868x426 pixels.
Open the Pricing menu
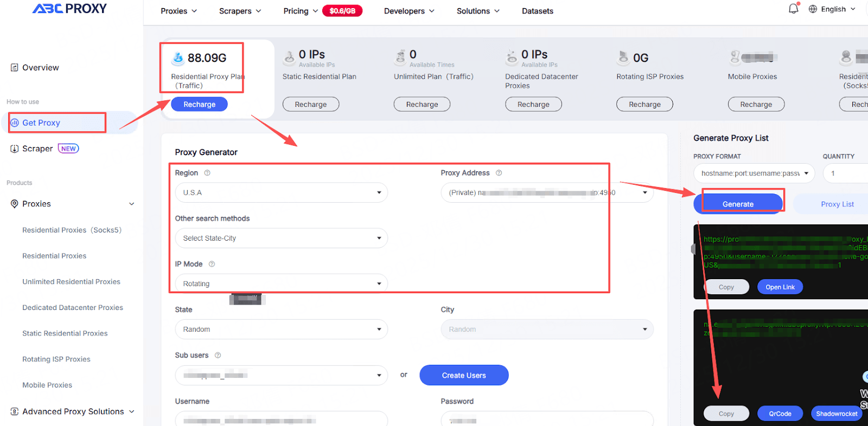coord(301,11)
